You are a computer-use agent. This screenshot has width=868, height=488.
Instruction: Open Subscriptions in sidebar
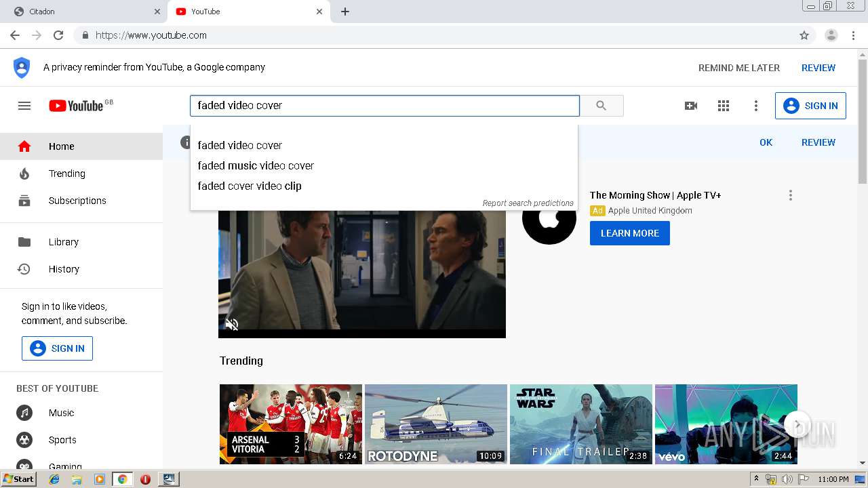(x=81, y=201)
